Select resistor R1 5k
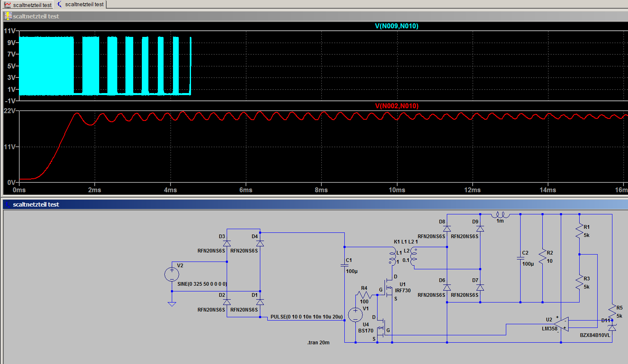The width and height of the screenshot is (628, 364). 579,231
